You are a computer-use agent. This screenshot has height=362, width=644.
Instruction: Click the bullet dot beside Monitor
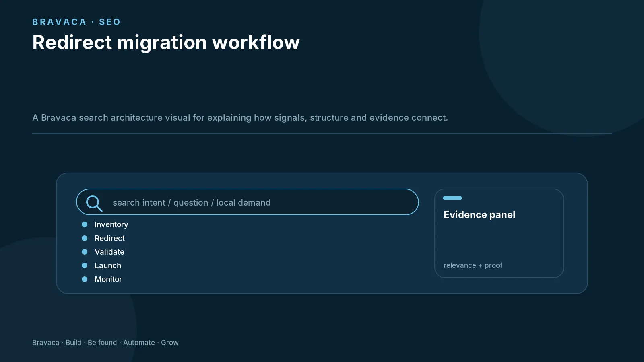[85, 279]
